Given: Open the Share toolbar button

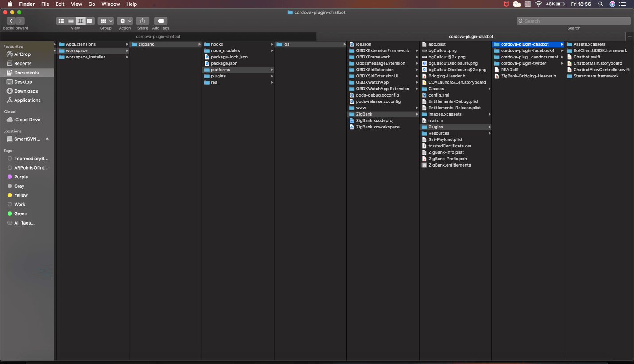Looking at the screenshot, I should [143, 21].
